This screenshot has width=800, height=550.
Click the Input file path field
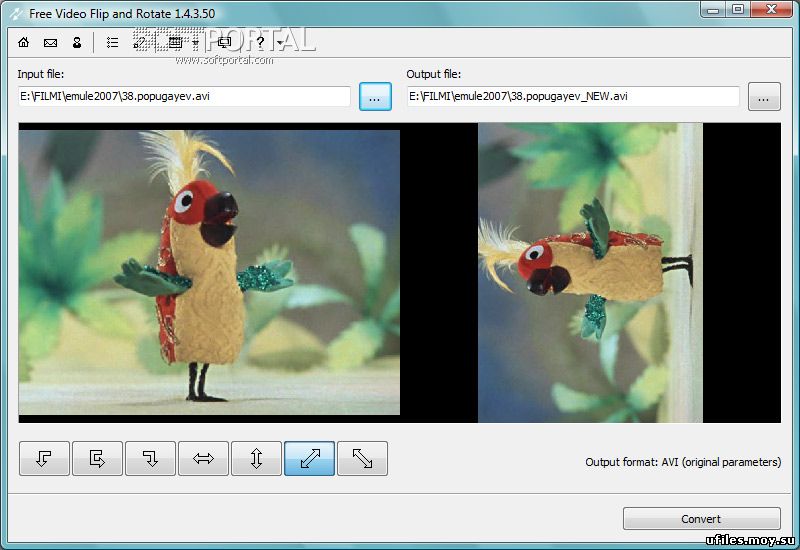coord(184,97)
